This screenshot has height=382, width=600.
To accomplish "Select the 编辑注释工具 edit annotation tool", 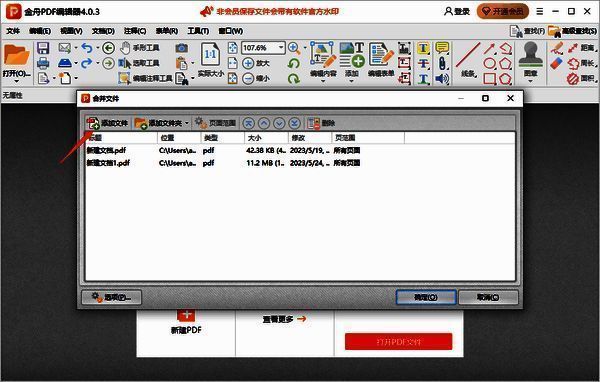I will point(145,78).
